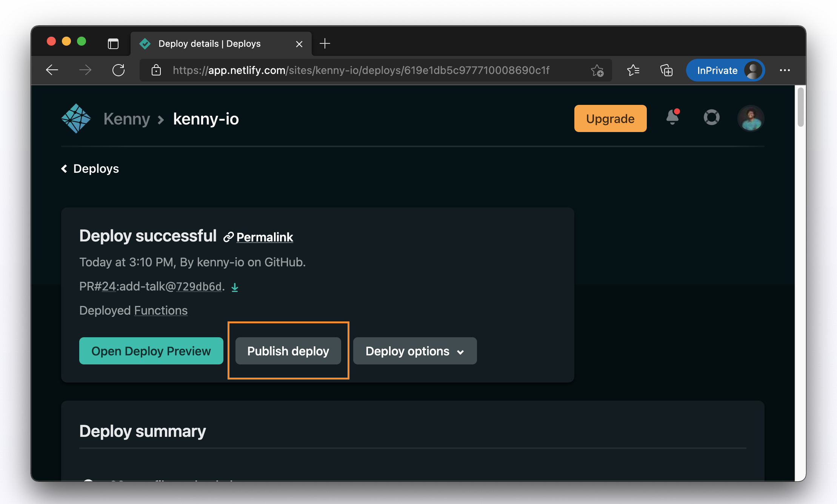Open the Permalink for this deploy
This screenshot has width=837, height=504.
pos(265,237)
